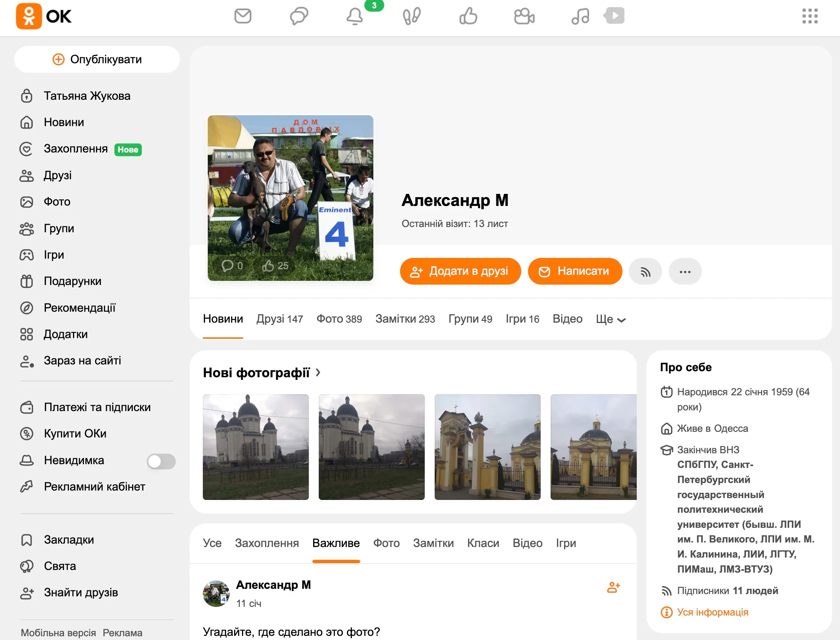Open discussions speech bubble icon
This screenshot has width=840, height=640.
pos(299,16)
